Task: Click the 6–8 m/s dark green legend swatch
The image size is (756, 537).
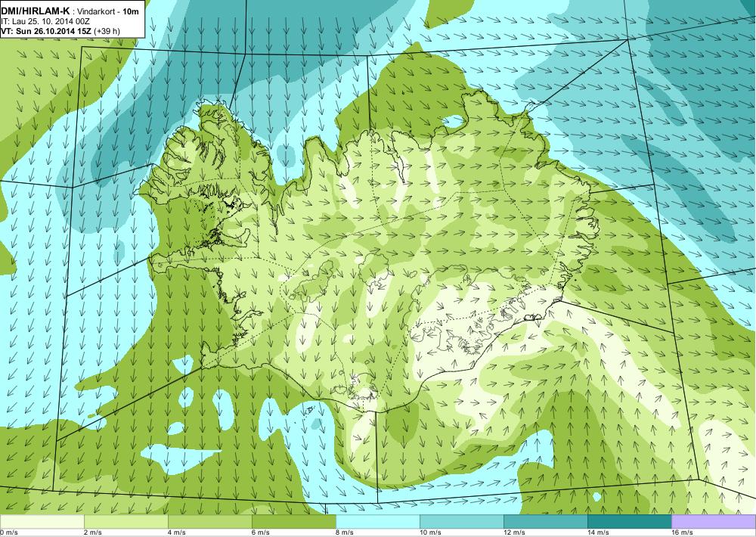Action: tap(294, 522)
